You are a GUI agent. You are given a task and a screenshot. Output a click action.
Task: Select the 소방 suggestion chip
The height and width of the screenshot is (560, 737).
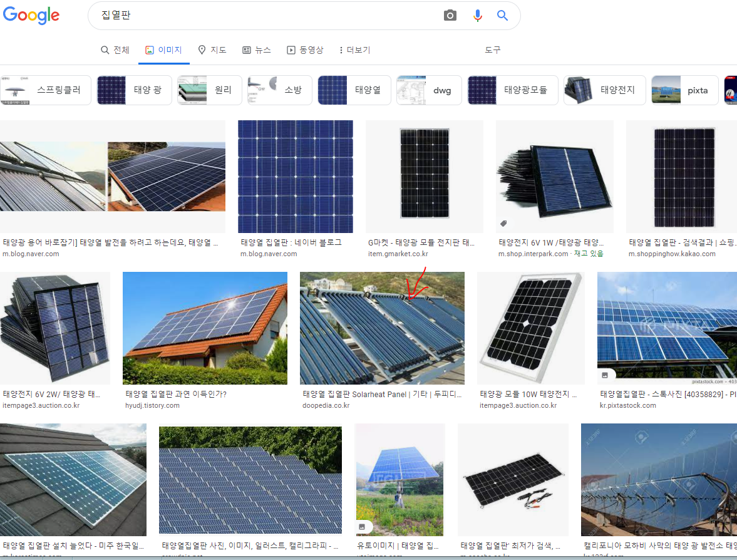pyautogui.click(x=280, y=90)
